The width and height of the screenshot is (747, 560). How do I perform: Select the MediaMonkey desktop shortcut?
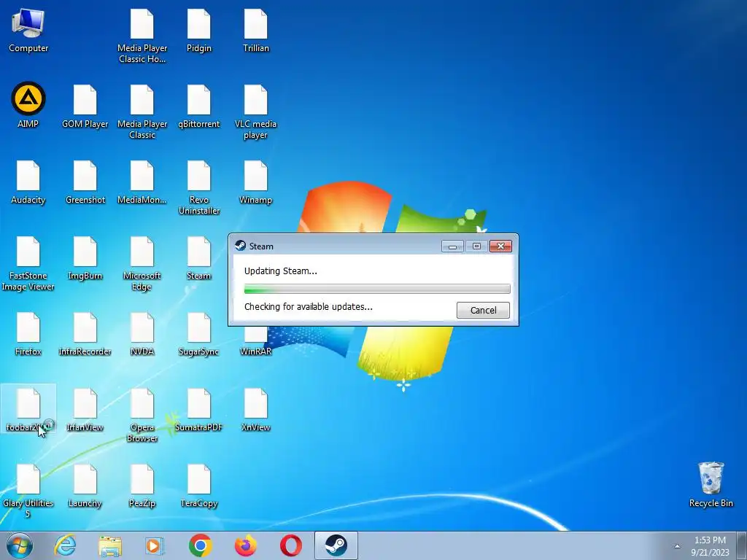point(142,183)
